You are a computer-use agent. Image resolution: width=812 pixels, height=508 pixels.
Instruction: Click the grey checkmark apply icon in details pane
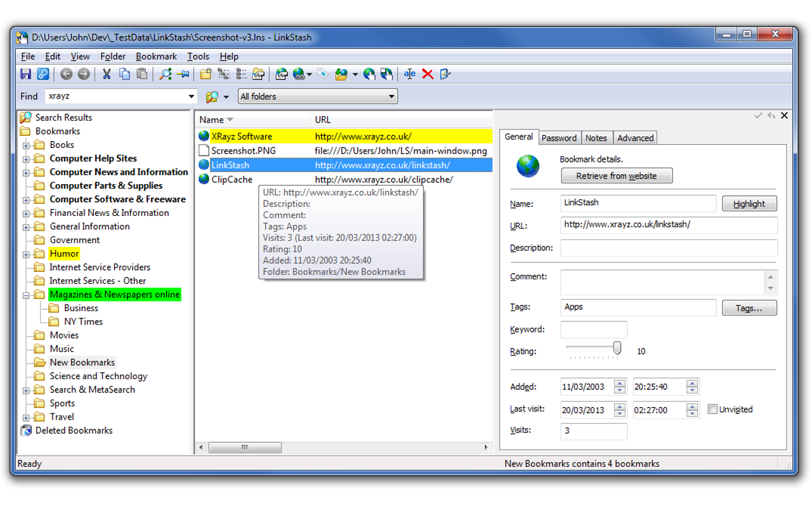[x=758, y=116]
